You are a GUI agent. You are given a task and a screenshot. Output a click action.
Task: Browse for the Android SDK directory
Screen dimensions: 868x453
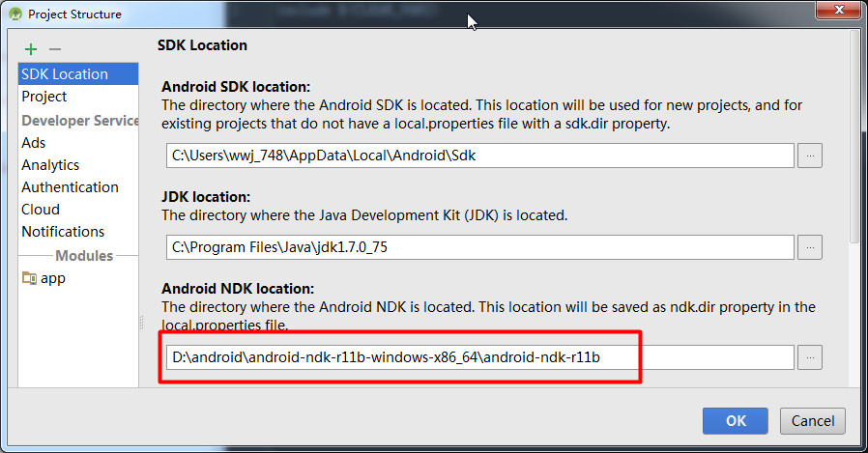pyautogui.click(x=810, y=155)
